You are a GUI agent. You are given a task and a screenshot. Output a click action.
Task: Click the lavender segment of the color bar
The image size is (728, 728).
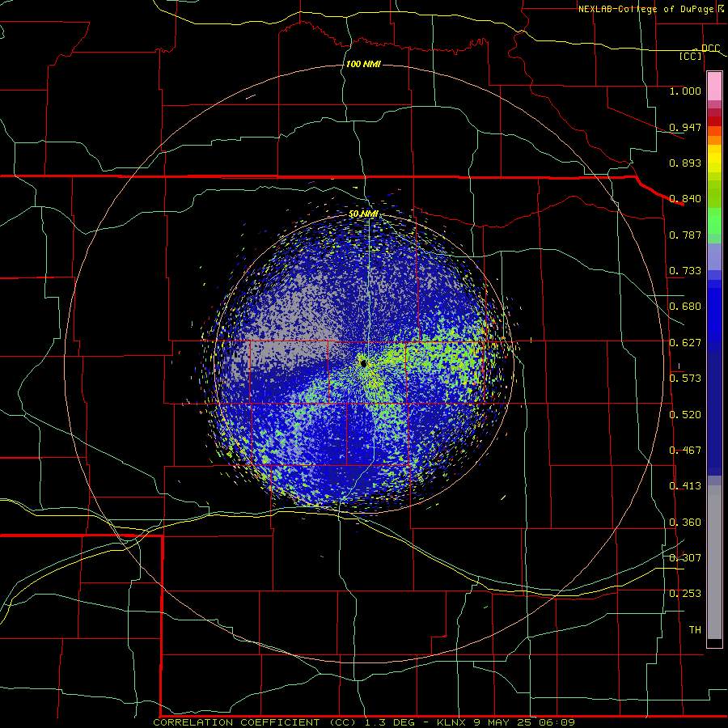coord(714,256)
